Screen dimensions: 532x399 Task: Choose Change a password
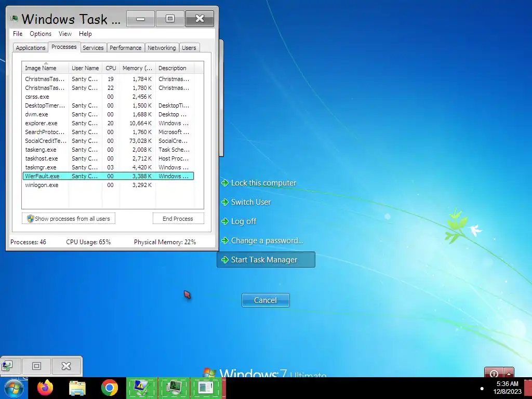point(267,241)
